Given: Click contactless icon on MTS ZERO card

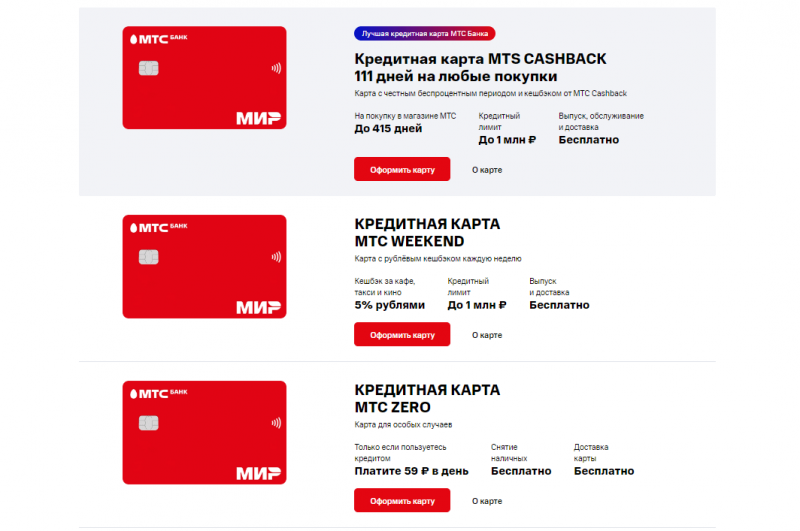Looking at the screenshot, I should click(x=275, y=423).
